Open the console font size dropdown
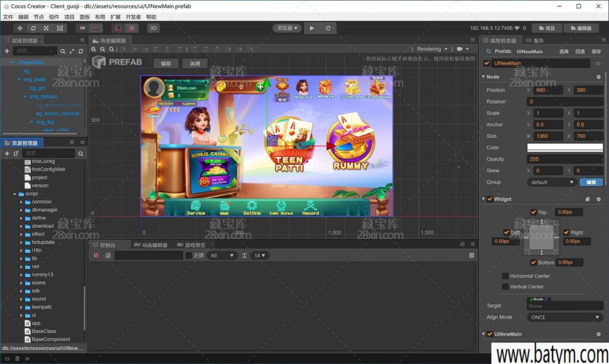This screenshot has height=364, width=609. [x=260, y=255]
